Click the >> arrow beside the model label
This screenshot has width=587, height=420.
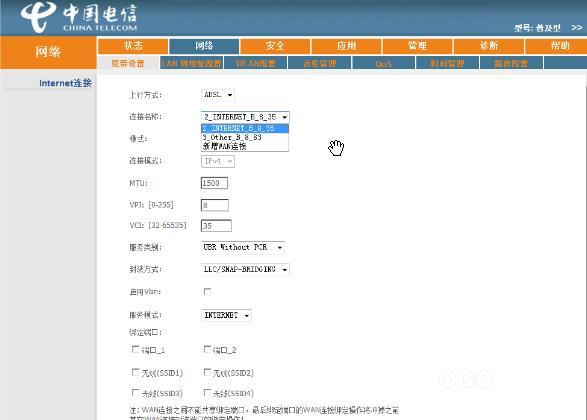(577, 28)
